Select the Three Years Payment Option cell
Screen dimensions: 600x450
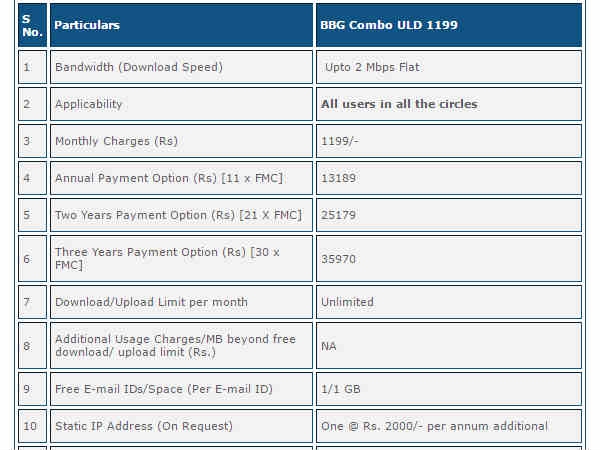click(181, 259)
